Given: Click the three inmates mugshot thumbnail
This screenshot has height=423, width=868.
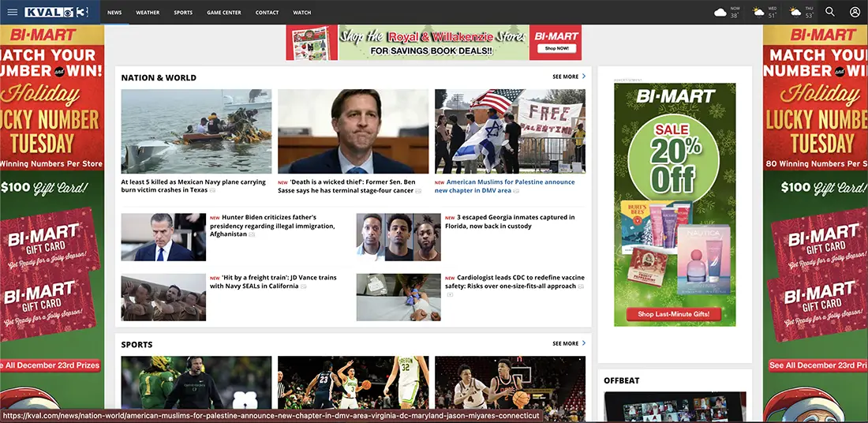Looking at the screenshot, I should [x=398, y=238].
